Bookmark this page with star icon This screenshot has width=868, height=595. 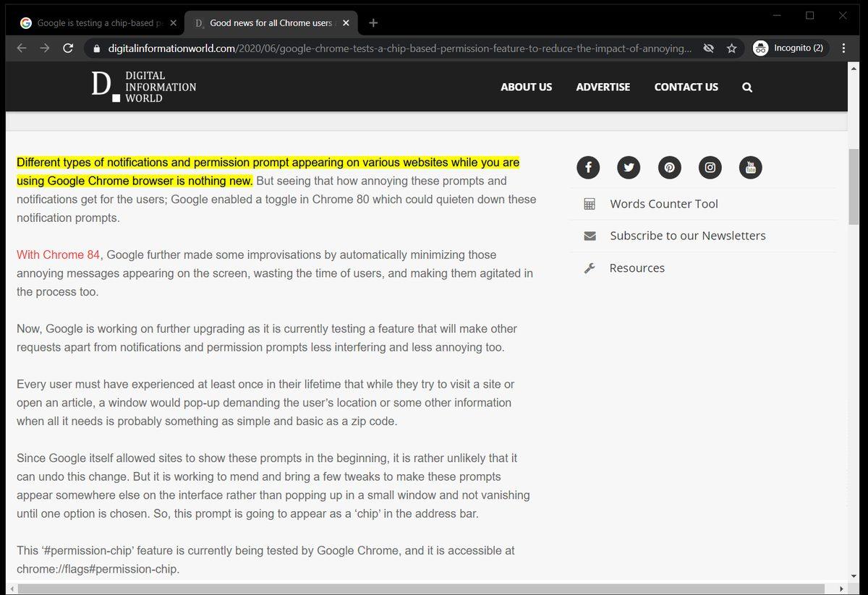731,48
